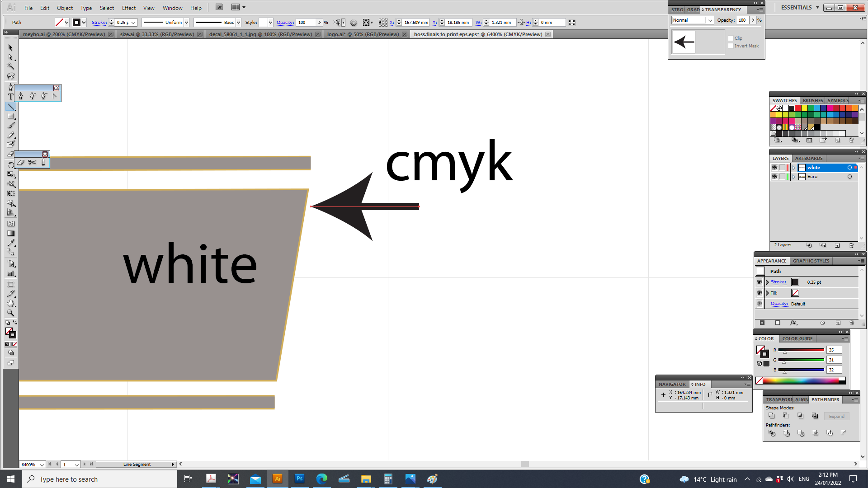
Task: Open the stroke weight dropdown arrow
Action: [133, 22]
